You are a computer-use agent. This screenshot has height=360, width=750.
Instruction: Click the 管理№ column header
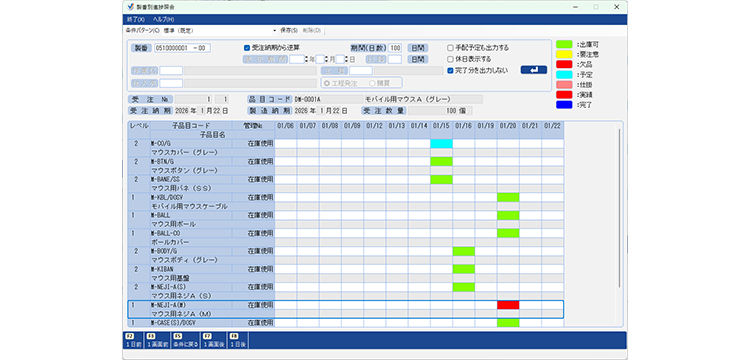point(253,126)
